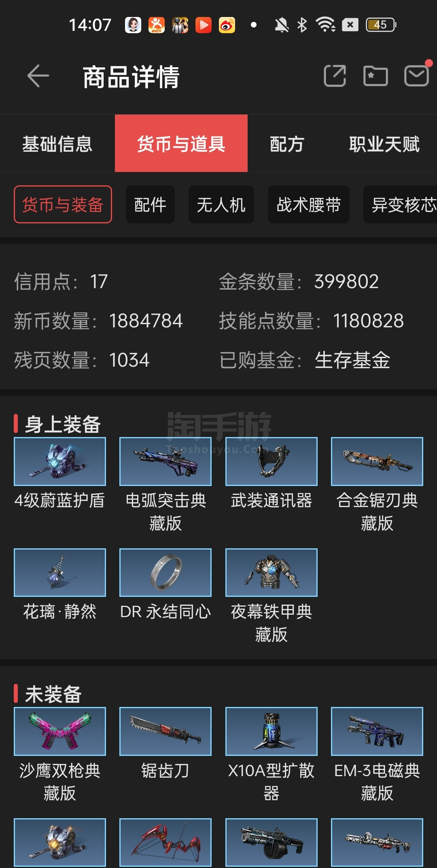This screenshot has width=437, height=868.
Task: Open the 职业天赋 tab
Action: 384,144
